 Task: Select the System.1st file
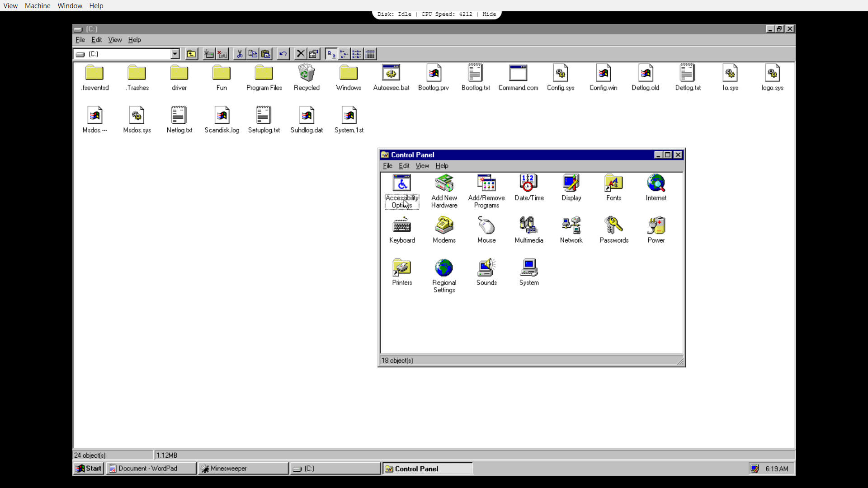click(349, 120)
